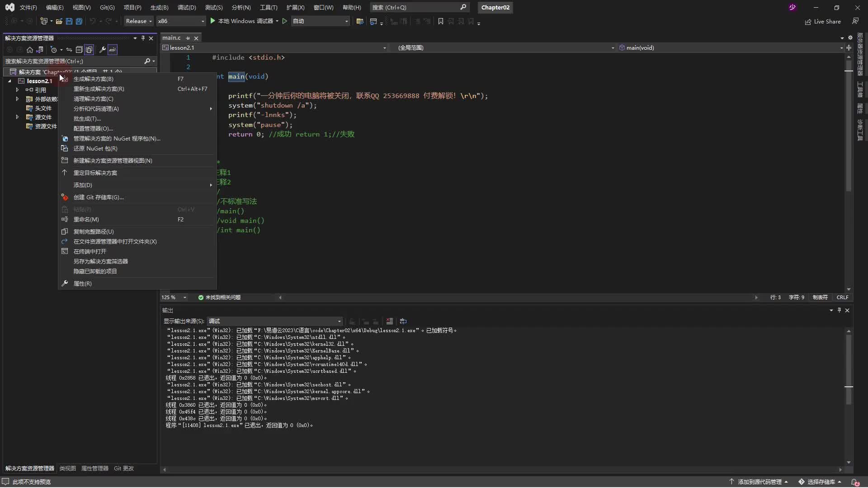Click the open file folder icon

59,21
